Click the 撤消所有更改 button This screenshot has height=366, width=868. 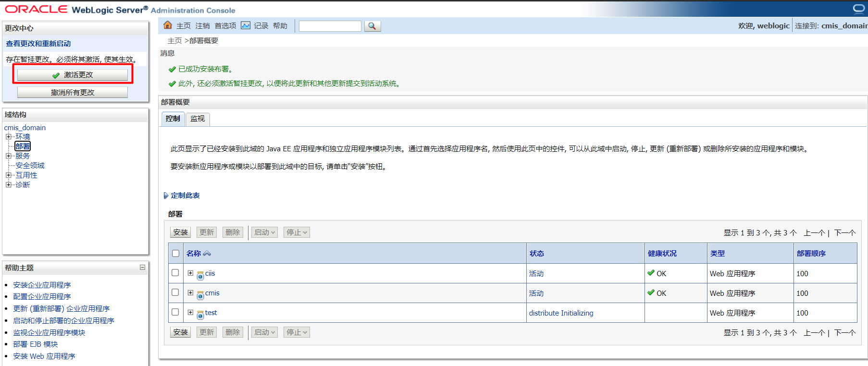point(73,92)
